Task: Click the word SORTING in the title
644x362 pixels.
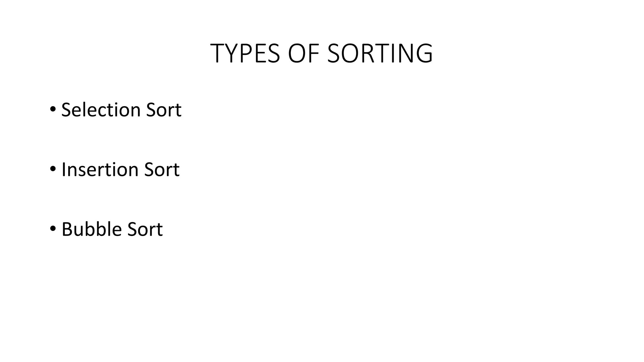Action: 380,53
